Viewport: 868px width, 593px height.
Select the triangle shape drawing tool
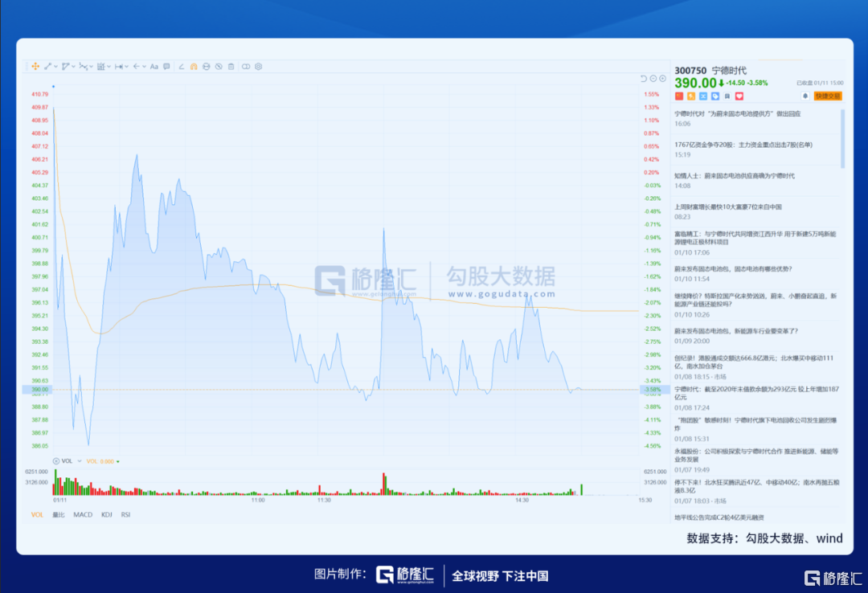[x=65, y=67]
